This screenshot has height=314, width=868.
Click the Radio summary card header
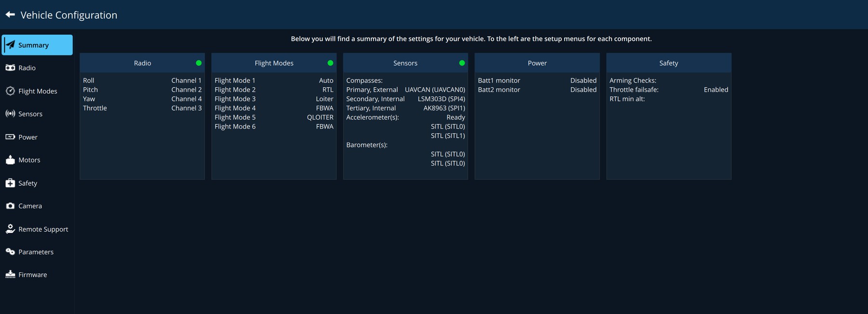coord(142,63)
